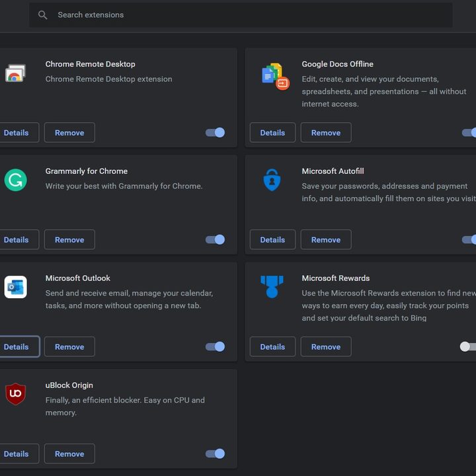
Task: Click 'Chrome Remote Desktop extension' description text
Action: coord(108,79)
